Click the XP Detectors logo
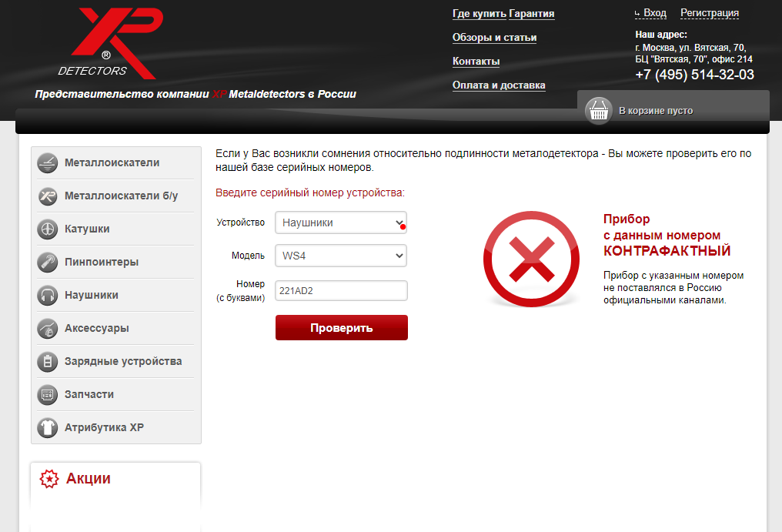Image resolution: width=782 pixels, height=532 pixels. pos(111,43)
